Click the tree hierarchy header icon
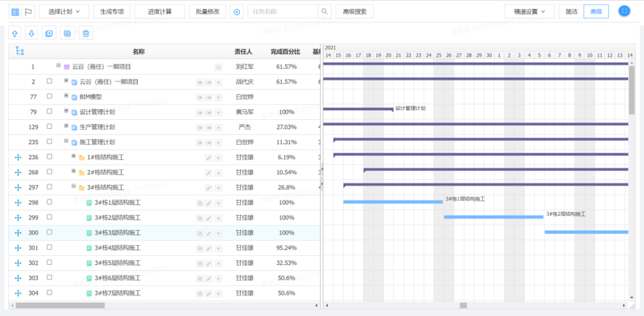Viewport: 644px width, 316px height. coord(19,51)
